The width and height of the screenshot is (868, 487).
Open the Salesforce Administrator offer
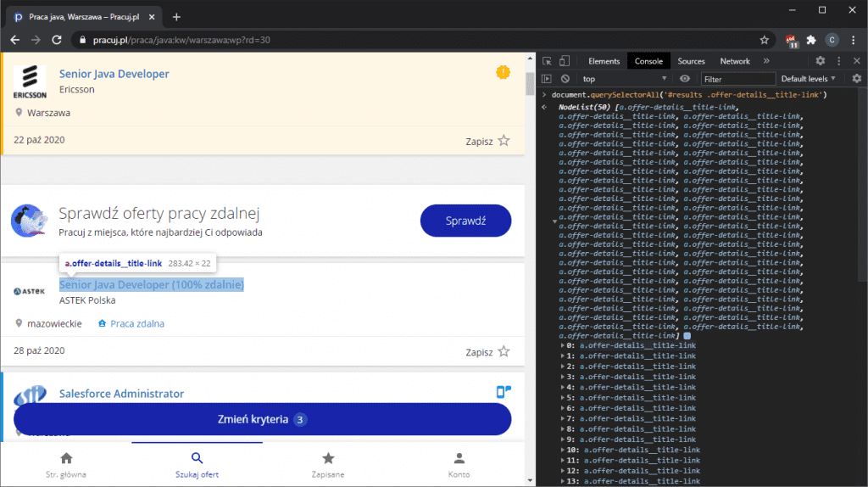pos(121,394)
